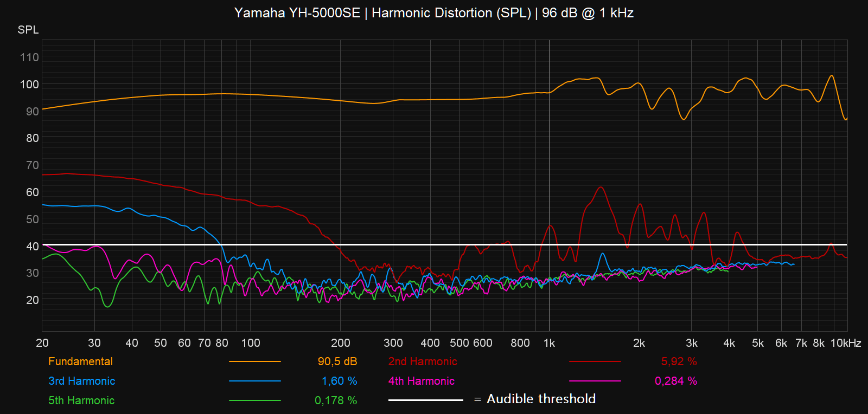Click the 1,60 % 3rd Harmonic value
This screenshot has height=414, width=868.
point(339,381)
